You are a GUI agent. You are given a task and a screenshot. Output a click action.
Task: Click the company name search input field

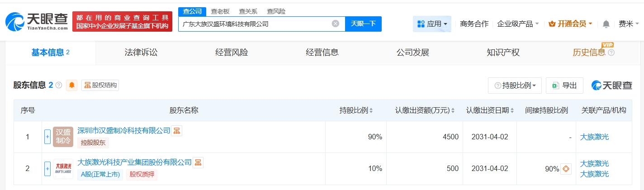click(x=256, y=24)
